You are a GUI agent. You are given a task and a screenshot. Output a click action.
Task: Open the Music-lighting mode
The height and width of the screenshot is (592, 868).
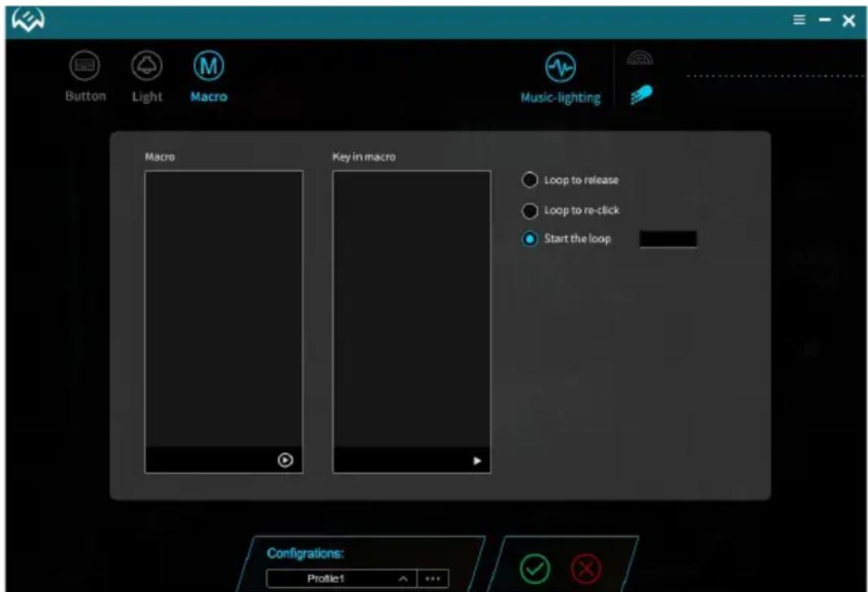[560, 78]
